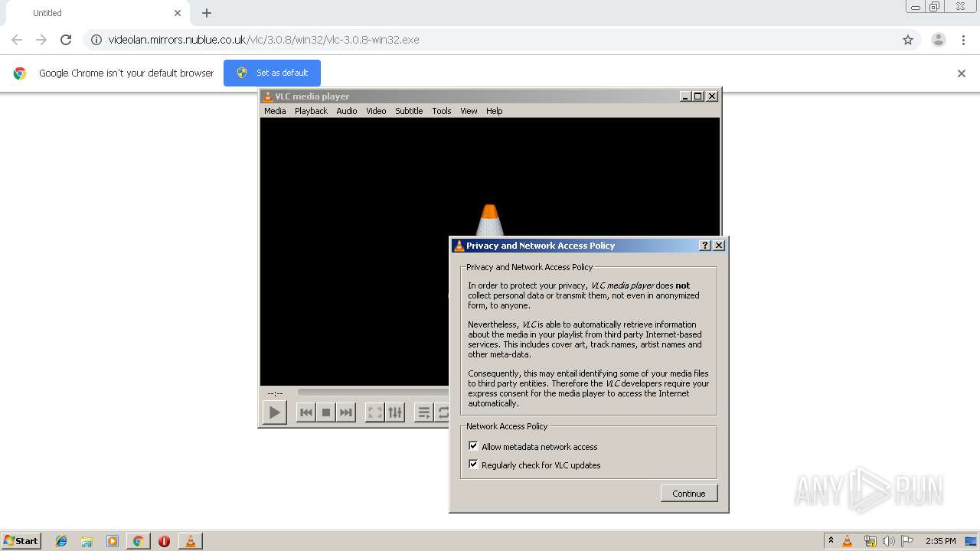
Task: Show hidden system tray icons
Action: (x=831, y=541)
